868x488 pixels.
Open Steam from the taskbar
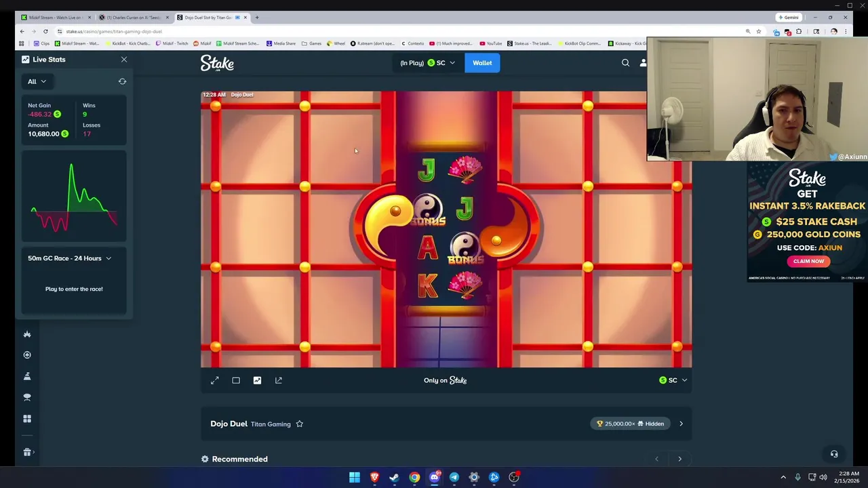394,477
